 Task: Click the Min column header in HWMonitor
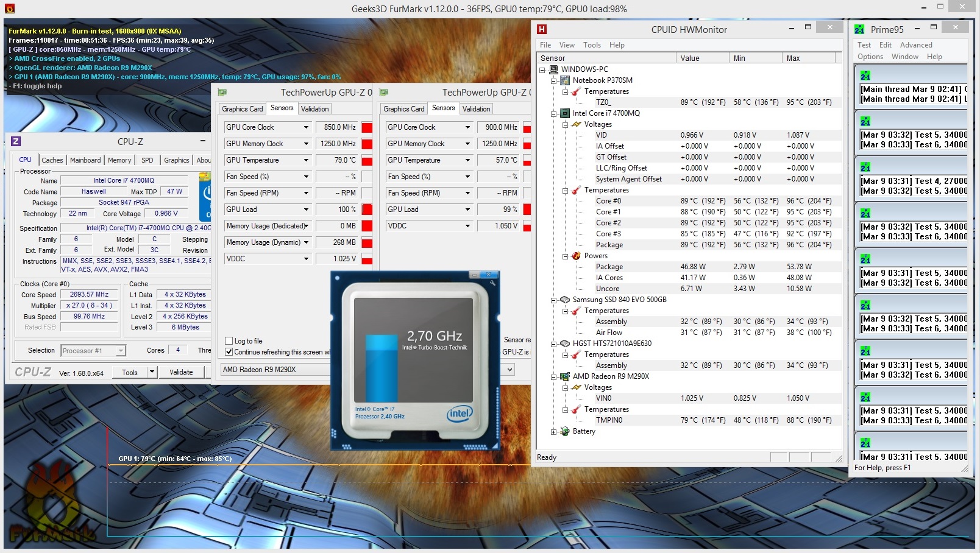755,58
